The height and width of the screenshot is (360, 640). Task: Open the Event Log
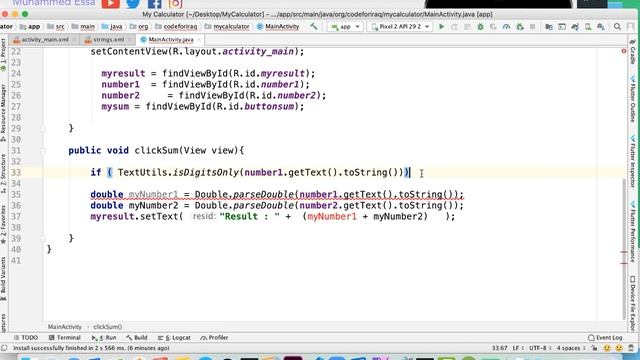[605, 338]
